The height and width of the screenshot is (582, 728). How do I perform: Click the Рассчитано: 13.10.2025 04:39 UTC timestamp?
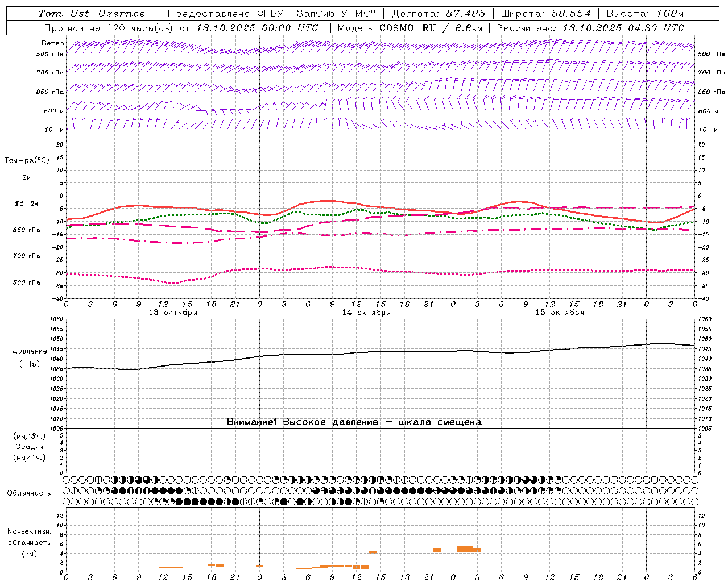pyautogui.click(x=590, y=28)
